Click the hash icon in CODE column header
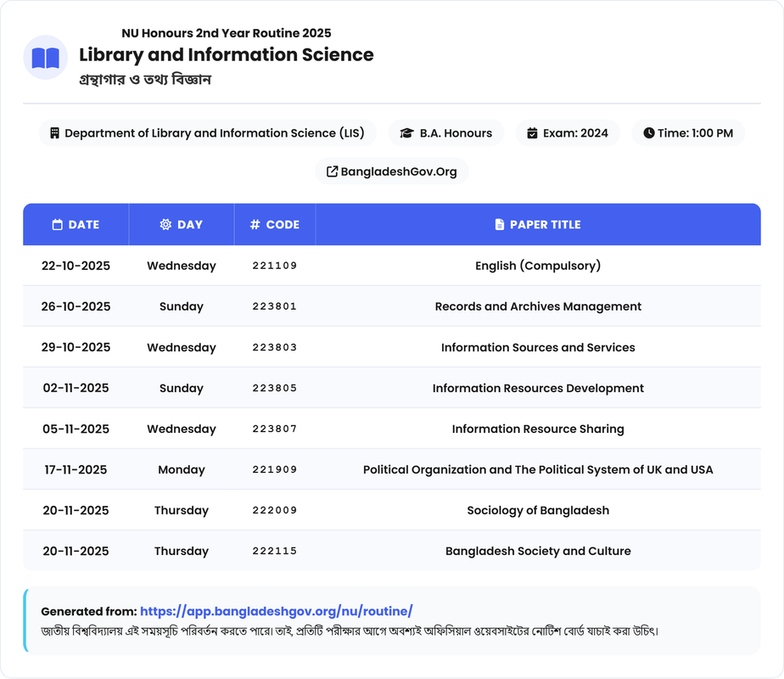The image size is (784, 679). point(255,225)
